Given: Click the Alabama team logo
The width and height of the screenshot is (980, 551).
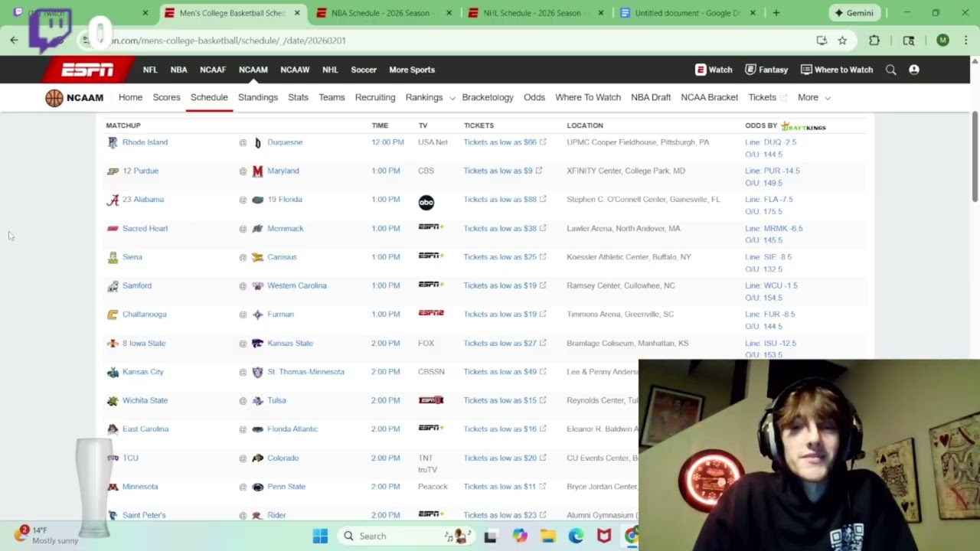Looking at the screenshot, I should (113, 200).
